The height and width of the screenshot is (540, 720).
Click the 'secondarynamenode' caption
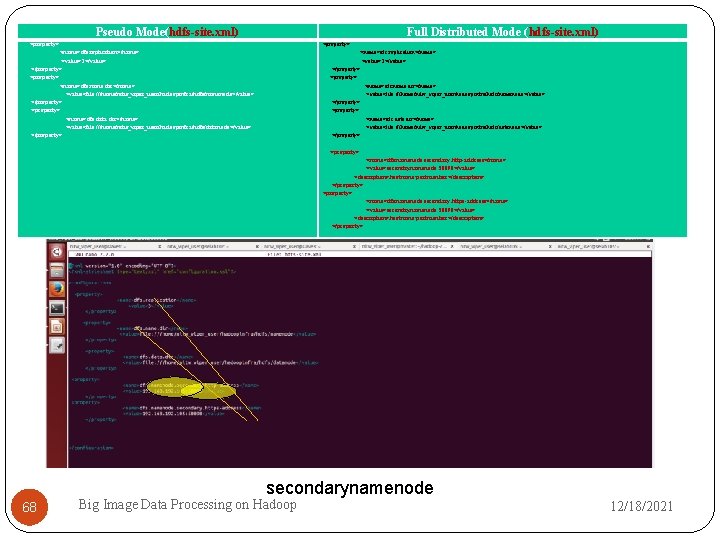[x=349, y=488]
